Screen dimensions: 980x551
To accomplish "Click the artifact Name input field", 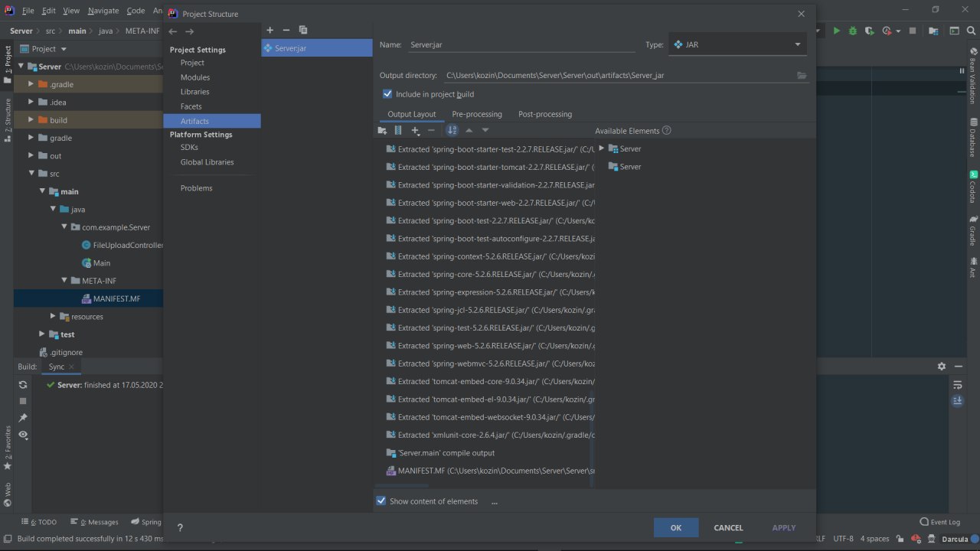I will [522, 44].
